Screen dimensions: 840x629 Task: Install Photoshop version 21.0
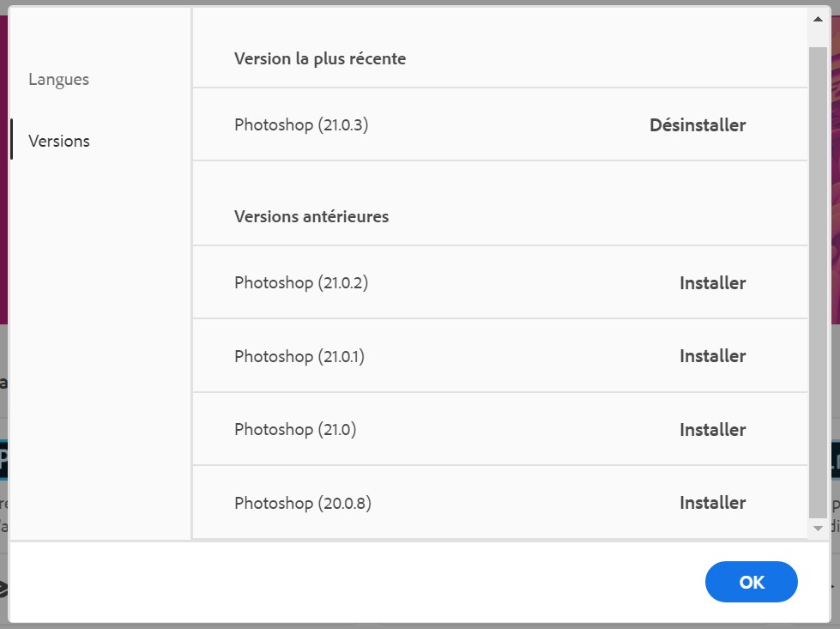[712, 429]
